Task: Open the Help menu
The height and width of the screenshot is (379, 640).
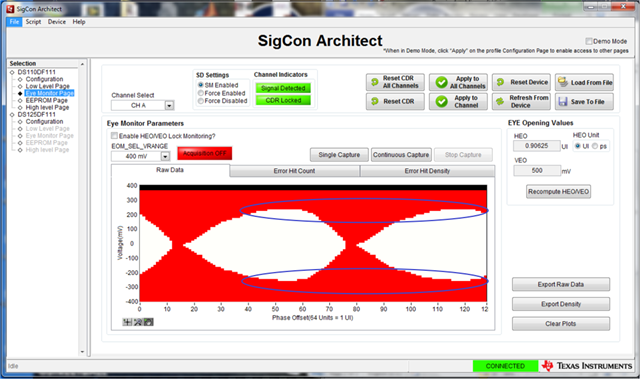Action: coord(79,22)
